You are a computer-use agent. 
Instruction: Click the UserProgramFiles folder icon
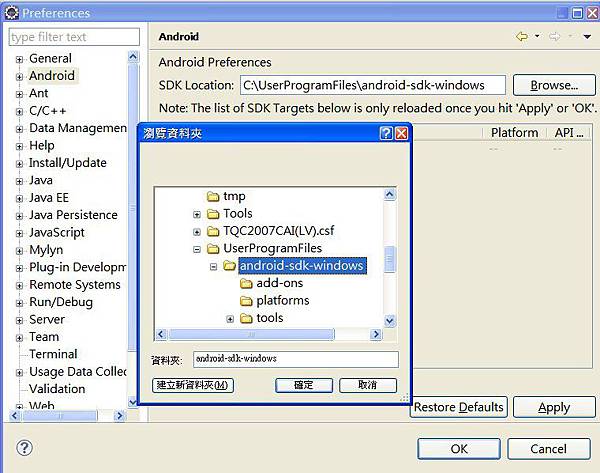213,249
